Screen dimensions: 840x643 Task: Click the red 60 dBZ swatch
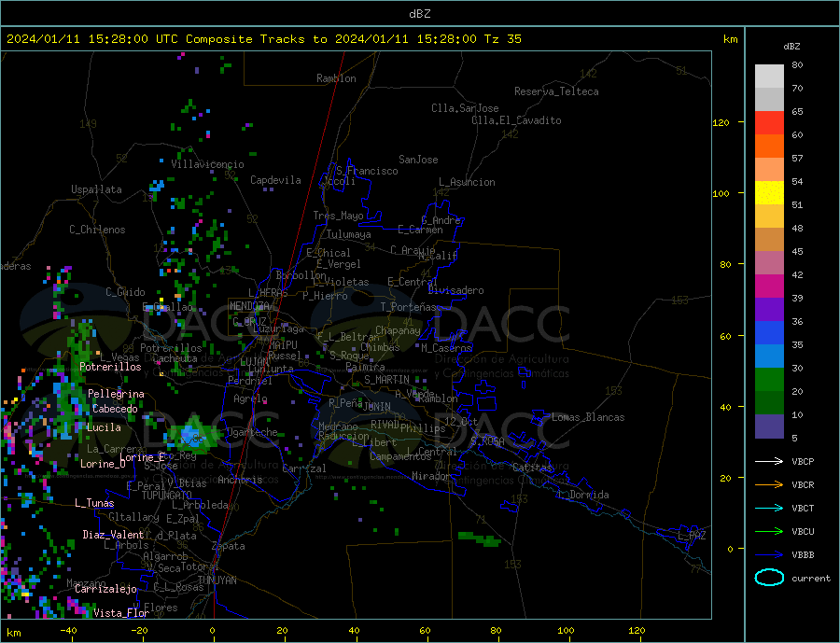[x=769, y=122]
